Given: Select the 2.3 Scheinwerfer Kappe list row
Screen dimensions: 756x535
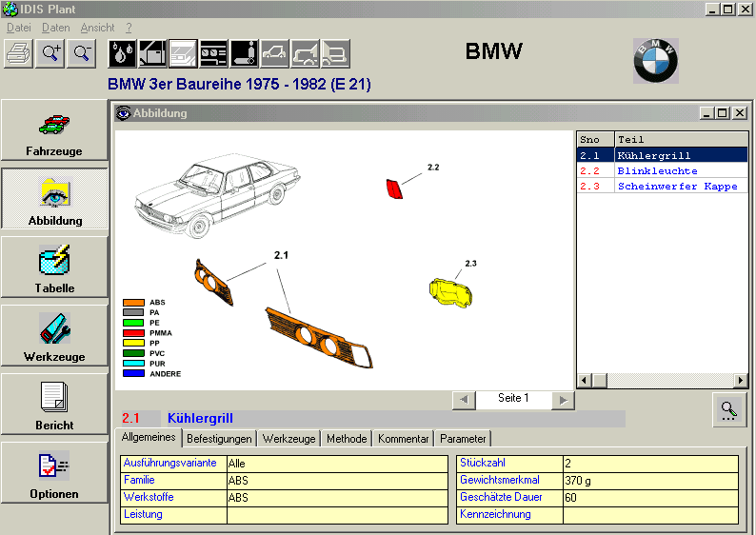Looking at the screenshot, I should tap(662, 186).
